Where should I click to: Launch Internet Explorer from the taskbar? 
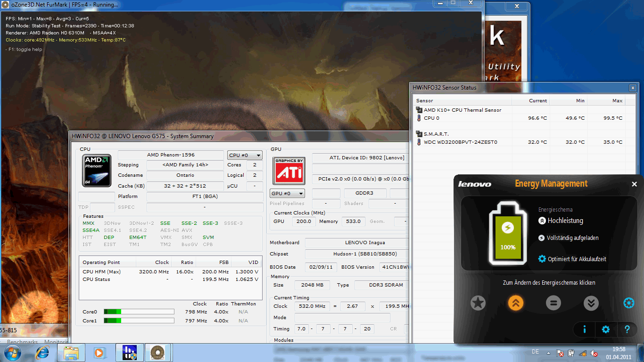[x=42, y=352]
